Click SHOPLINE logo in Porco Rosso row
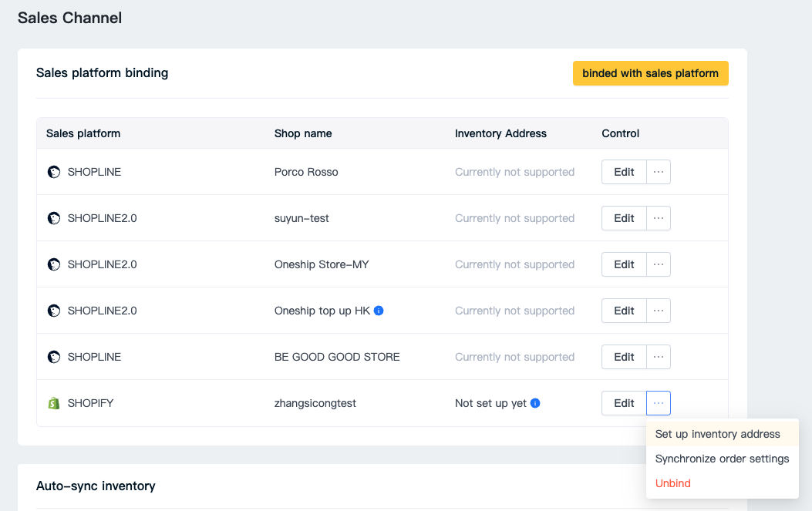This screenshot has width=812, height=511. point(54,172)
